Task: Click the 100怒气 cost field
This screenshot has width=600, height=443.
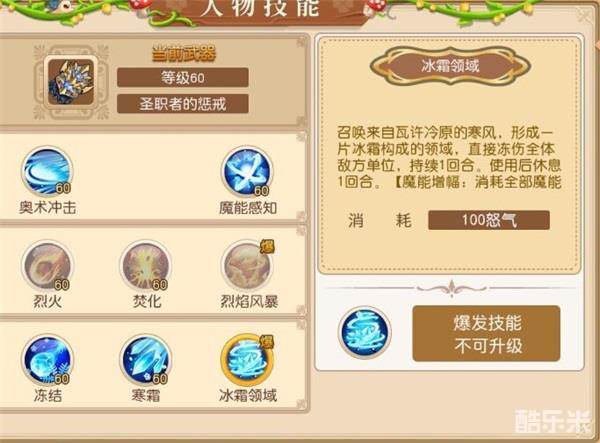Action: [489, 220]
